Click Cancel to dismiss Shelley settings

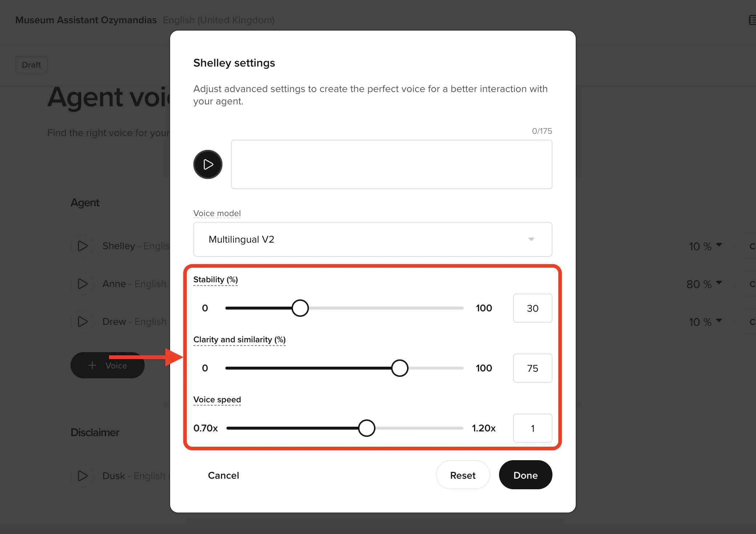tap(223, 475)
